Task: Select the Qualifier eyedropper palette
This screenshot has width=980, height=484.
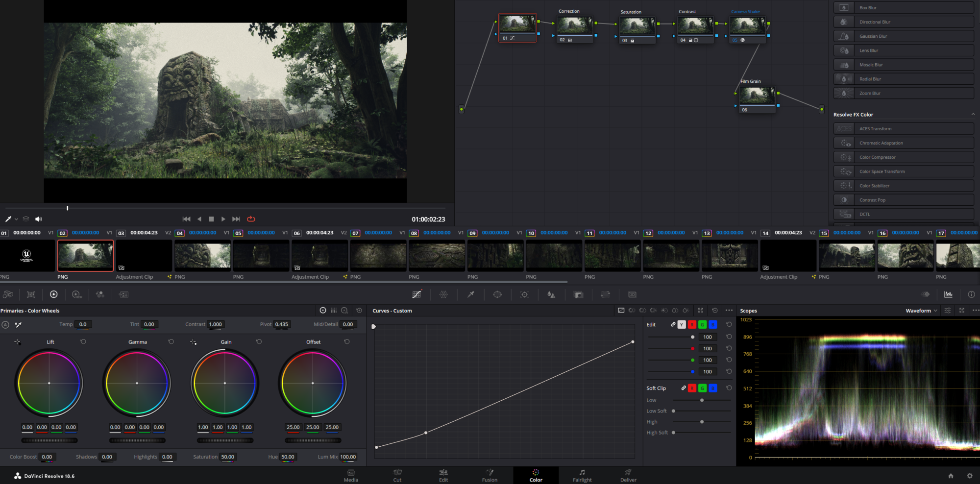Action: coord(470,294)
